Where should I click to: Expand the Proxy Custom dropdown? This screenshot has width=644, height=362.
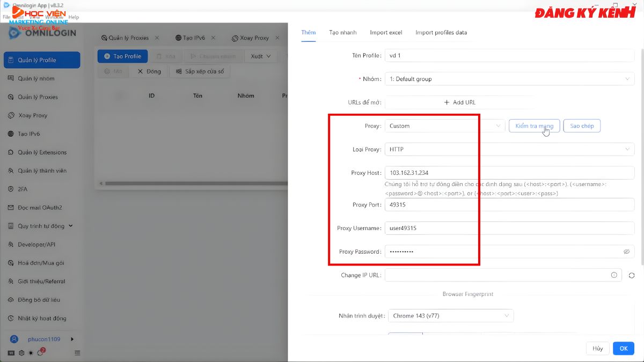pyautogui.click(x=444, y=126)
